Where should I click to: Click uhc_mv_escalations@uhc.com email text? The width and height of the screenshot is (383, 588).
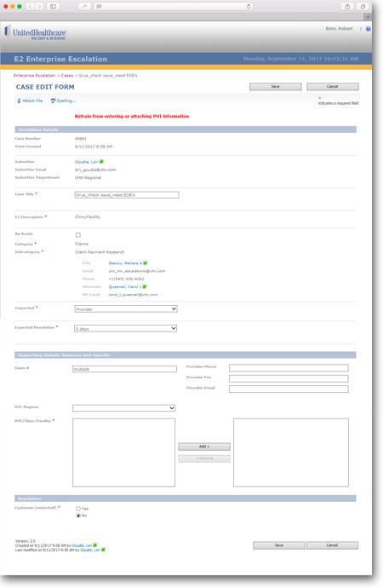[x=137, y=271]
